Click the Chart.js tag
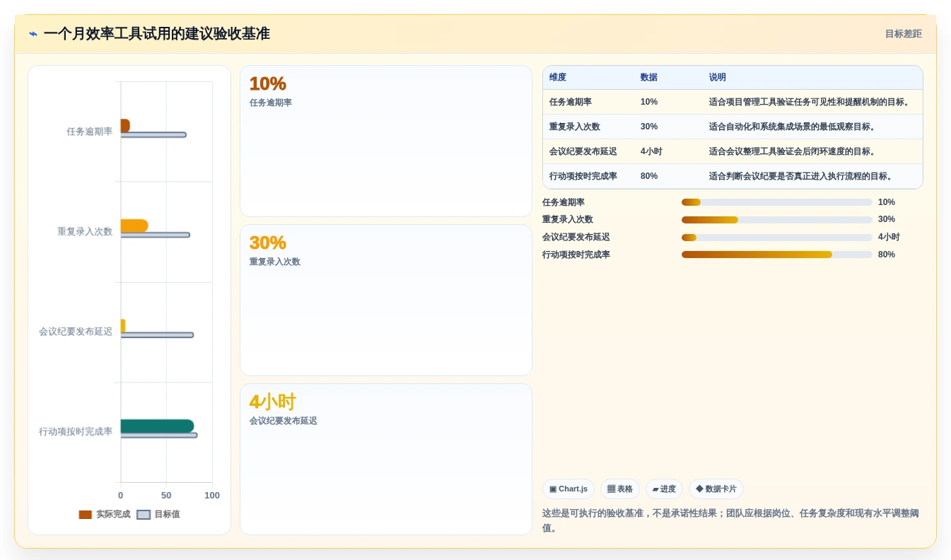Viewport: 951px width, 560px height. click(x=568, y=489)
